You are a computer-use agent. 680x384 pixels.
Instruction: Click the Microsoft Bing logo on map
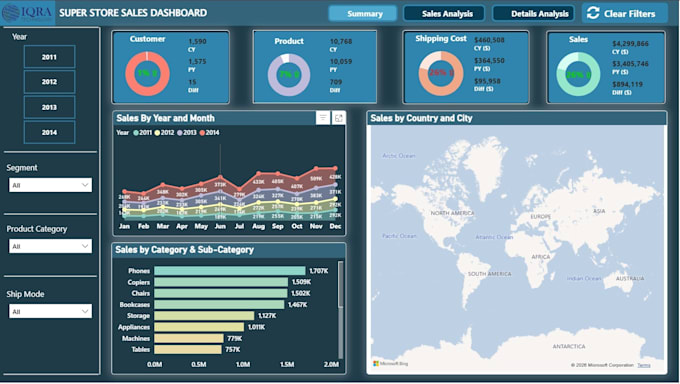[390, 363]
